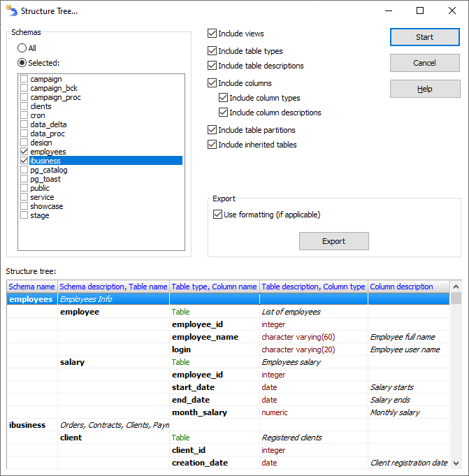
Task: Click the Export button
Action: click(x=333, y=241)
